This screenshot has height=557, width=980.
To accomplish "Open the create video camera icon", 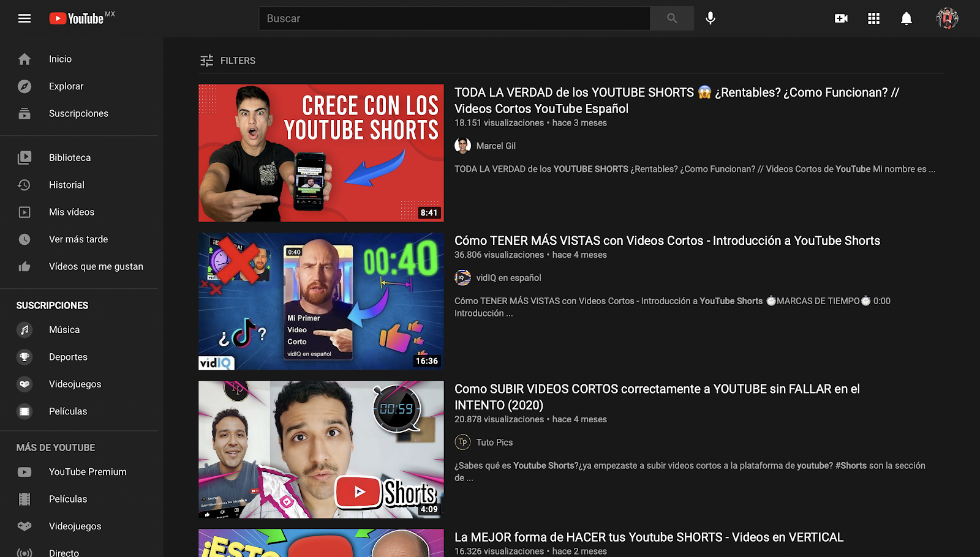I will click(842, 18).
